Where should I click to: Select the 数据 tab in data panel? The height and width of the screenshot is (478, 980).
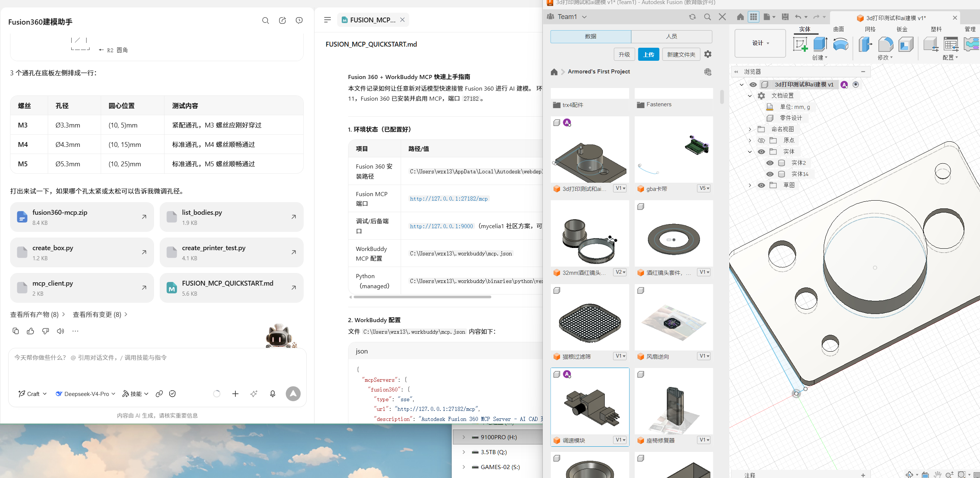click(x=591, y=37)
